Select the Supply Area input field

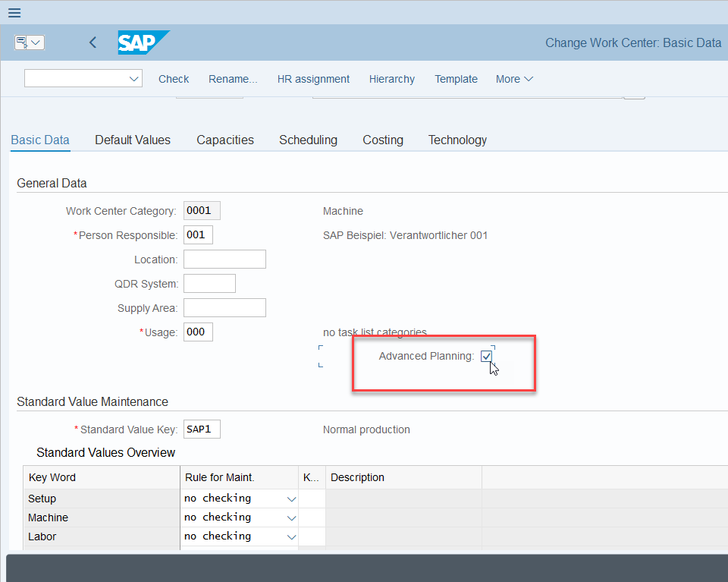(x=224, y=308)
